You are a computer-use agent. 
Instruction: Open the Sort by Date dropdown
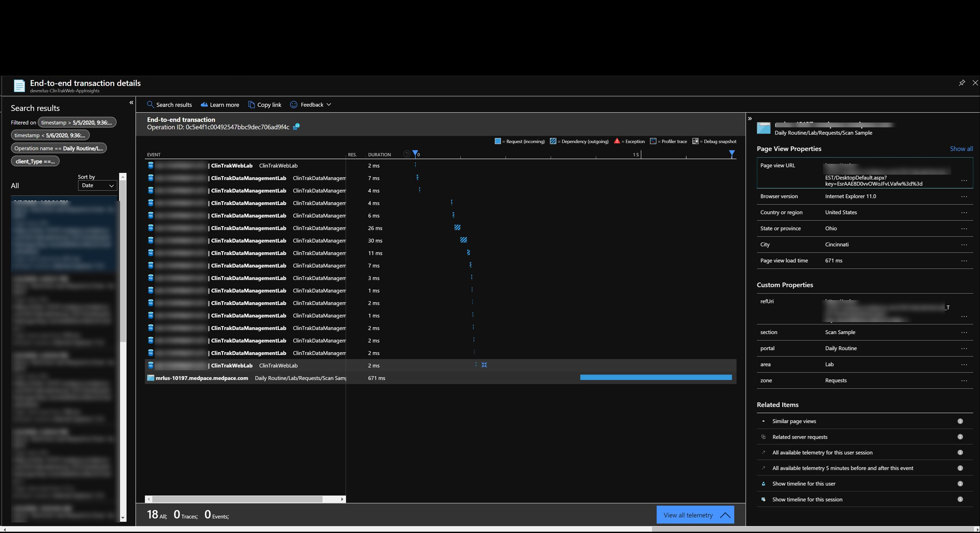(x=97, y=186)
